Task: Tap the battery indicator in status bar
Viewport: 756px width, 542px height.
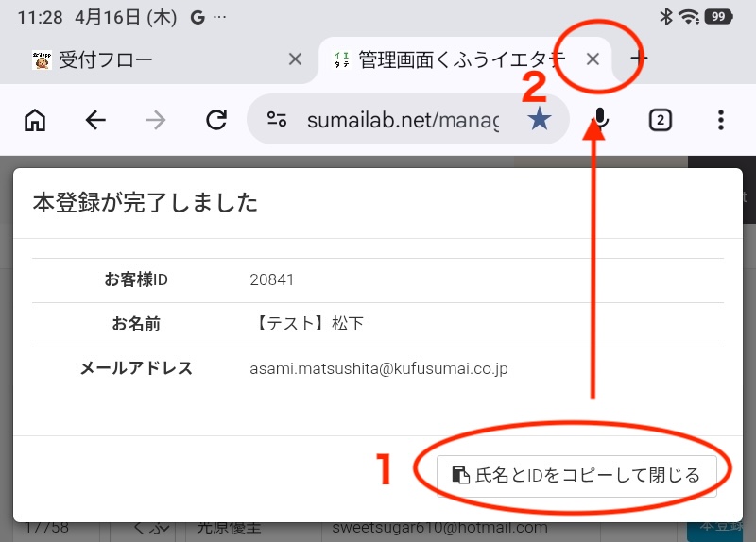Action: 719,17
